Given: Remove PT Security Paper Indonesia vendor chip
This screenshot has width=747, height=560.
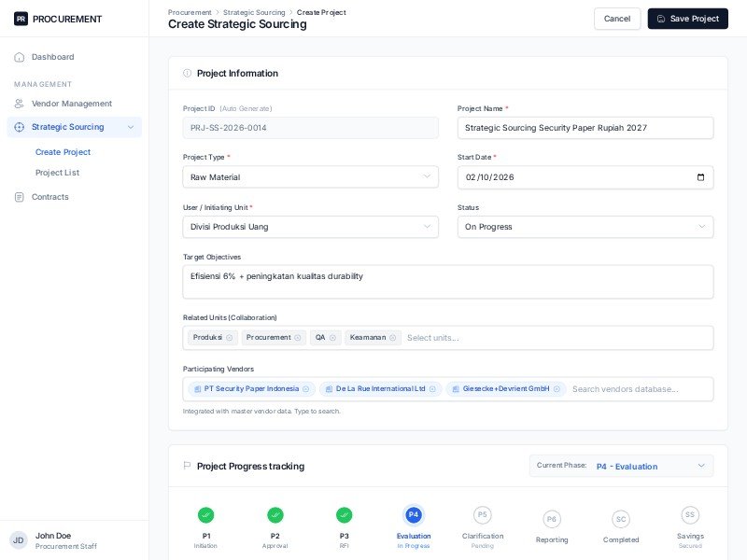Looking at the screenshot, I should coord(305,389).
